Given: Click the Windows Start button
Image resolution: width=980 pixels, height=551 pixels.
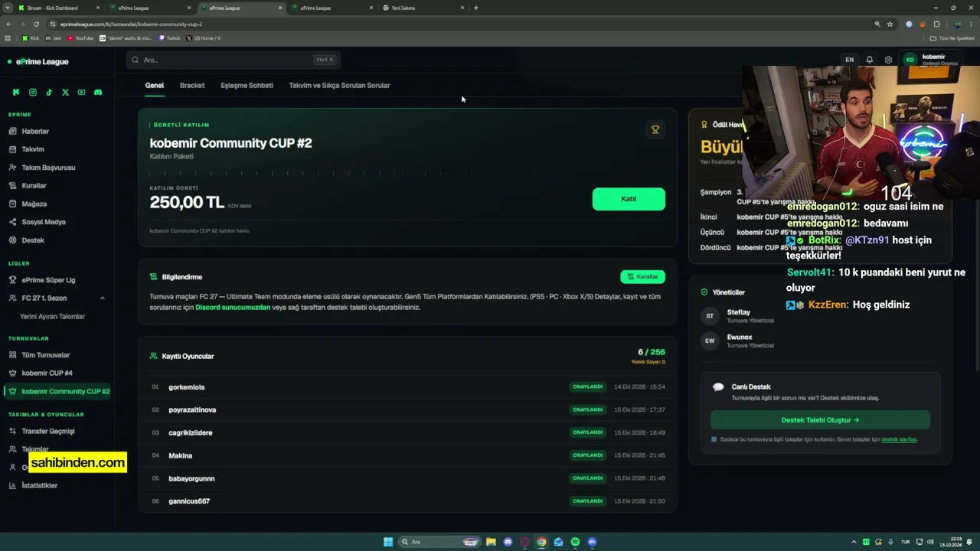Looking at the screenshot, I should click(388, 542).
